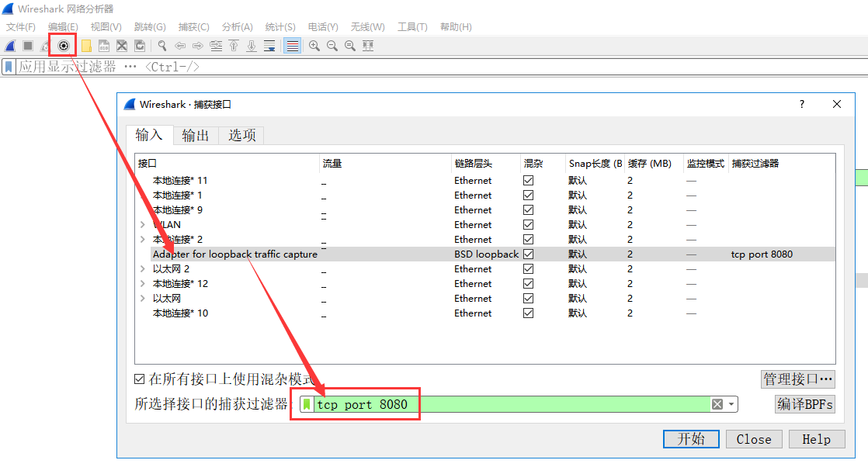The image size is (868, 474).
Task: Toggle promiscuous checkbox for 本地连接* 12
Action: pos(528,283)
